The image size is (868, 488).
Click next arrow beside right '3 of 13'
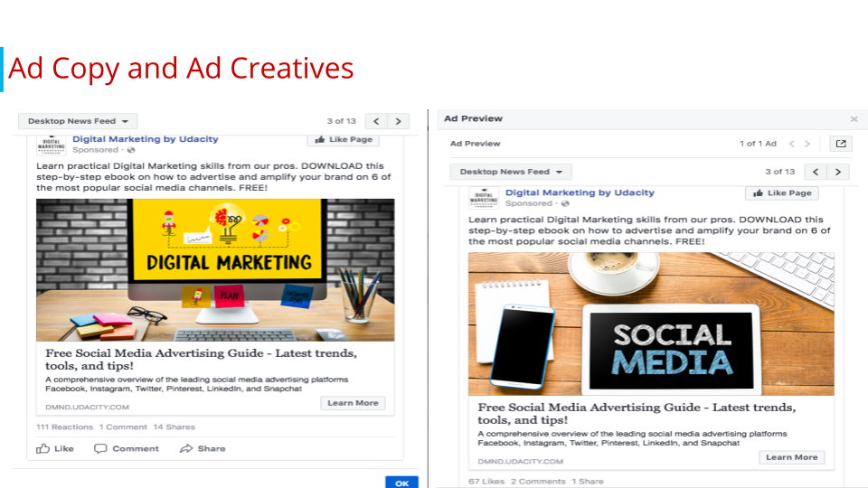point(838,172)
